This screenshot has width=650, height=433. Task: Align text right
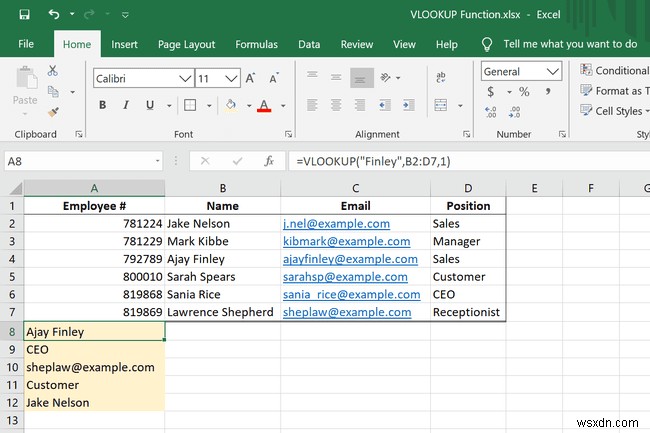pos(360,105)
